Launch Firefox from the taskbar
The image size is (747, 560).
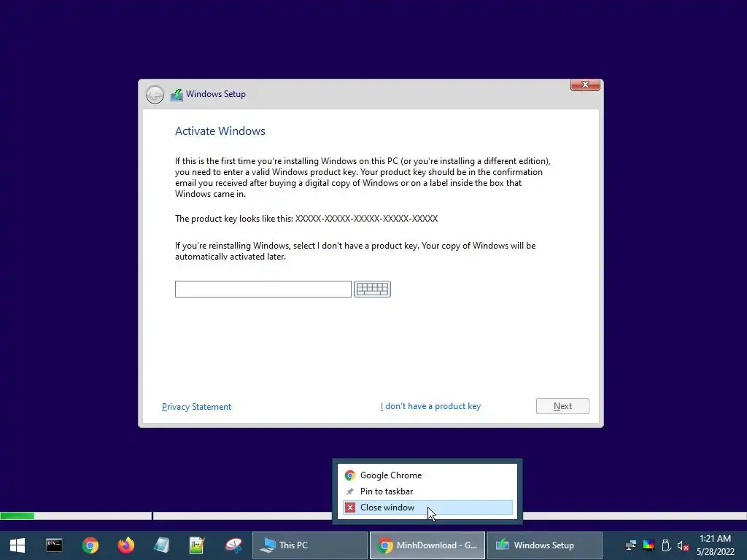125,545
